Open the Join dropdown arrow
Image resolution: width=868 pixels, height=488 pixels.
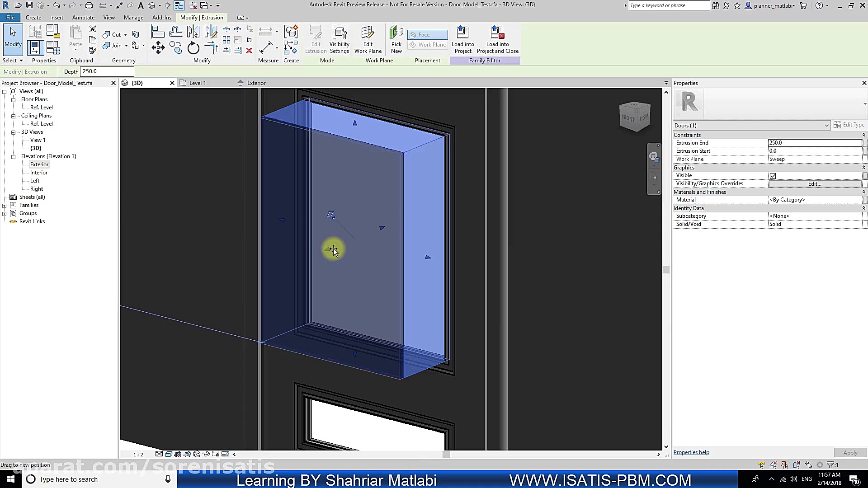[x=126, y=46]
